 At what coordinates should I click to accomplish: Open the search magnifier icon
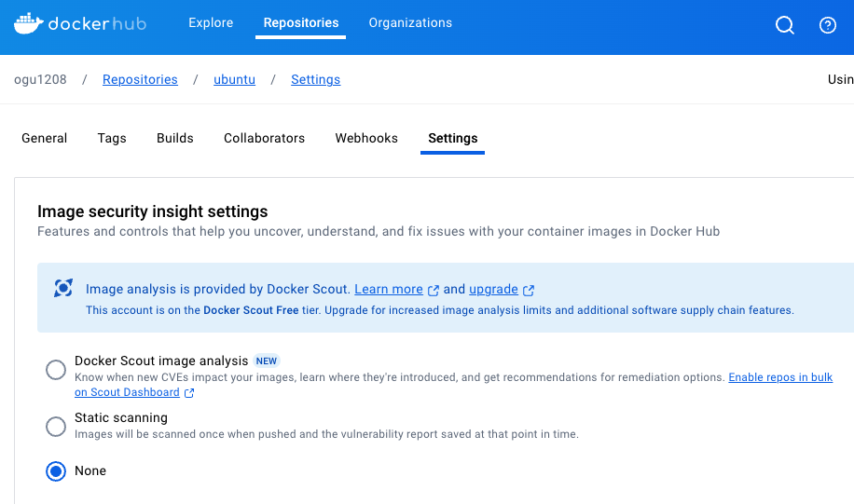(785, 25)
